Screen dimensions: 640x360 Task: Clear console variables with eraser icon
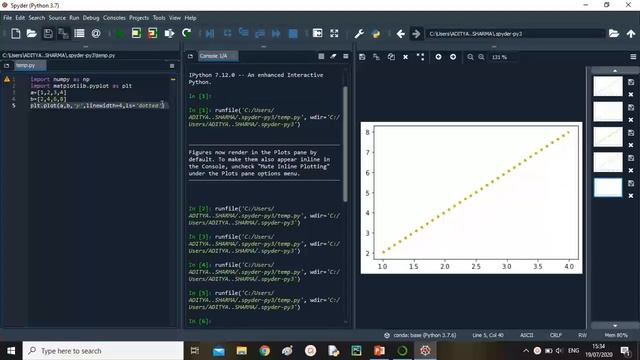tap(333, 56)
